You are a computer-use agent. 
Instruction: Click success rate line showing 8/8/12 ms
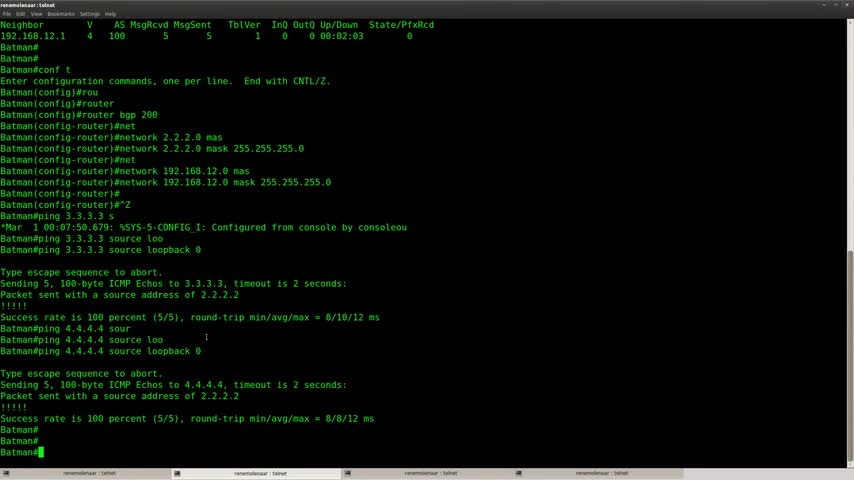click(x=187, y=419)
